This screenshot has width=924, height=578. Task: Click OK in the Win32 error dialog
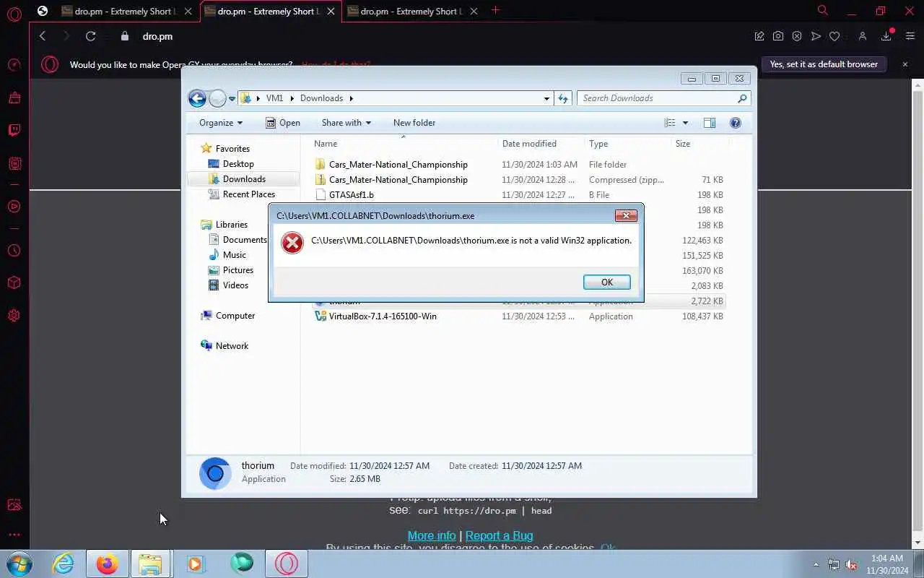[x=606, y=282]
